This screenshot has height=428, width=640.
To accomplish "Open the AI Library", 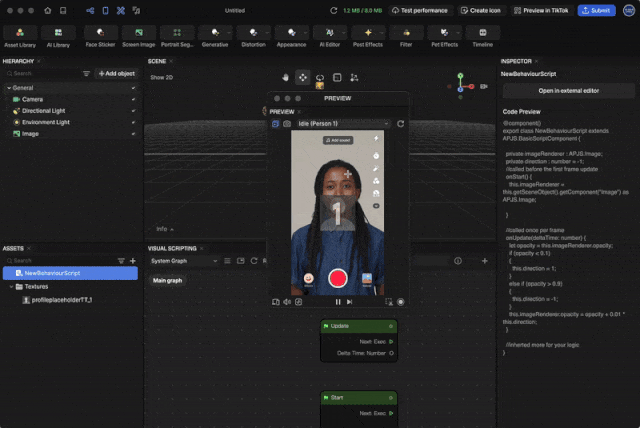I will (58, 37).
